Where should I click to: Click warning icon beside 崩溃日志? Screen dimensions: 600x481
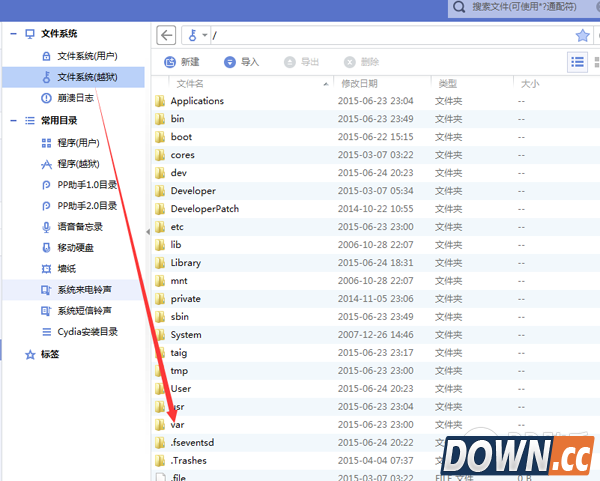click(46, 98)
